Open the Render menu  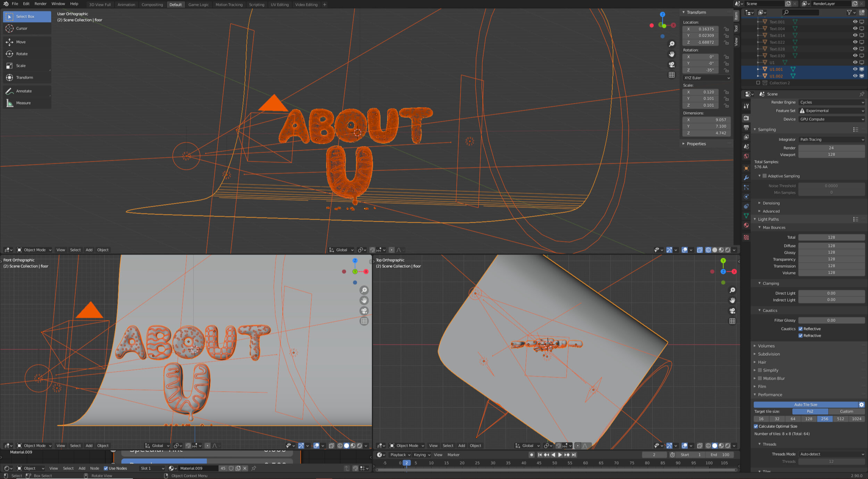click(40, 4)
